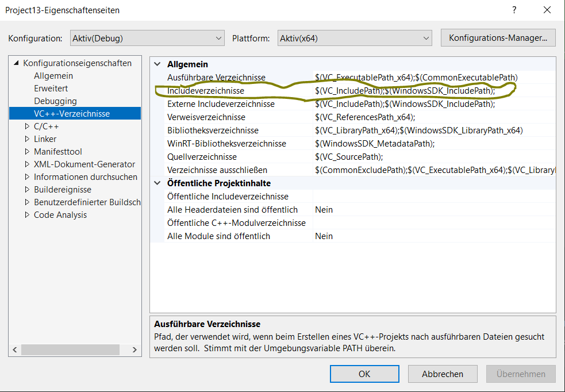Expand the Manifesttool tree node

coord(26,151)
